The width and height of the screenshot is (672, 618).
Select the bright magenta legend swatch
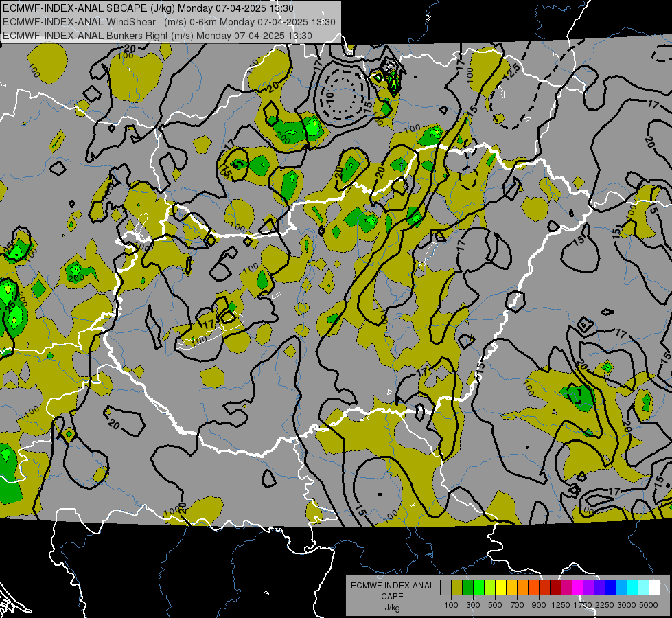[x=577, y=588]
